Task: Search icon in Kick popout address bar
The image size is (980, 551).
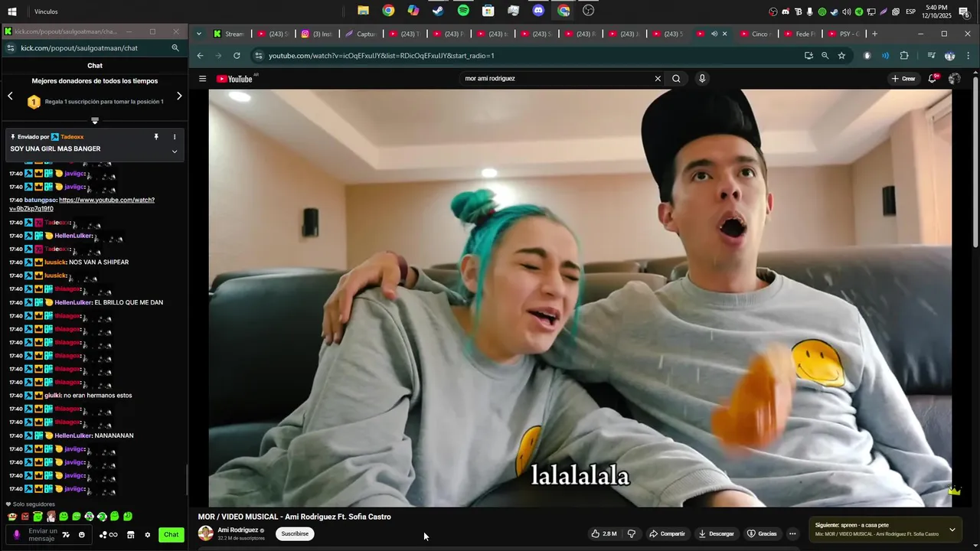Action: click(175, 47)
